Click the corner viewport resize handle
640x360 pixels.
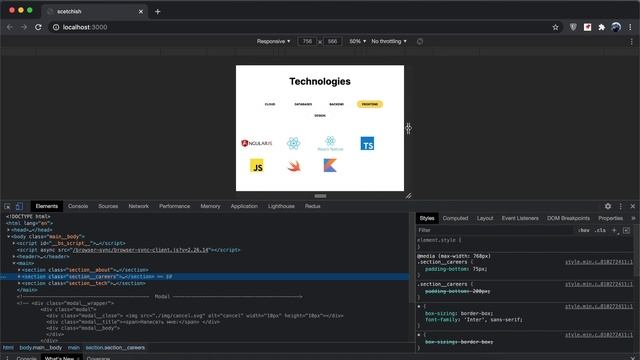408,196
